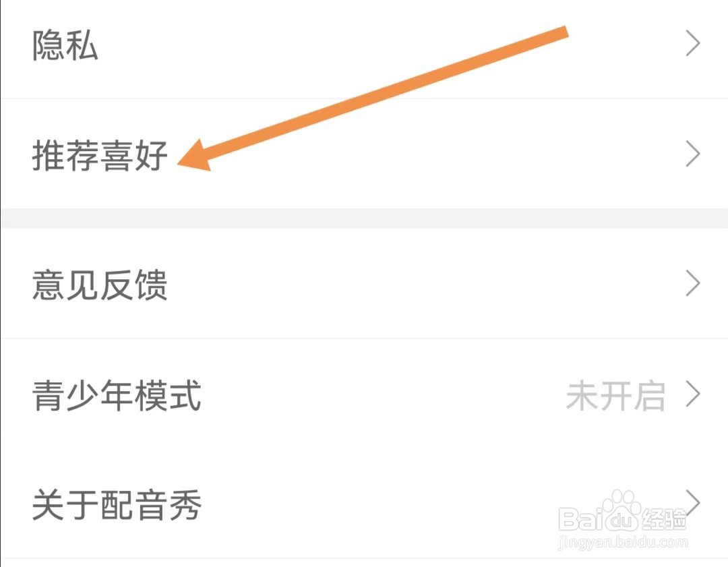
Task: Click the gray divider between setting groups
Action: (x=364, y=218)
